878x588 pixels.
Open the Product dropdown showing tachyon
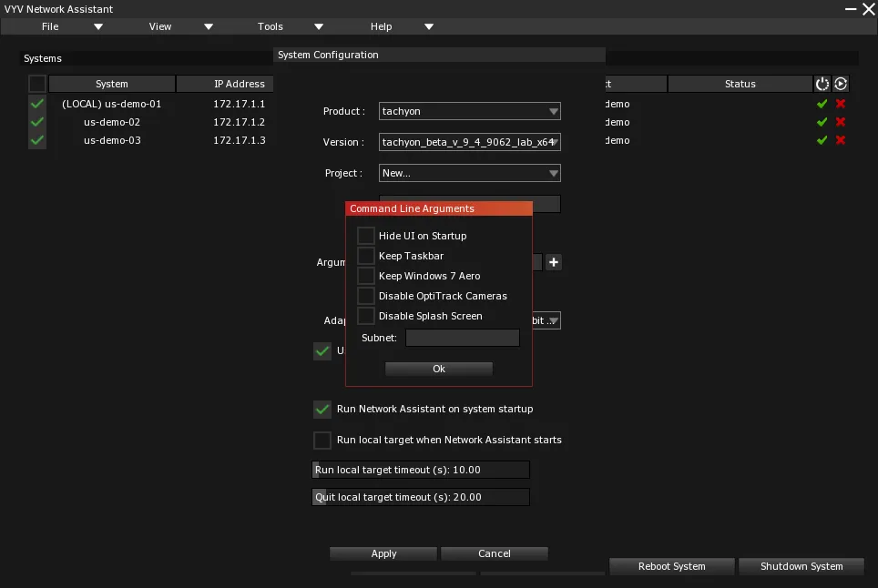coord(469,111)
